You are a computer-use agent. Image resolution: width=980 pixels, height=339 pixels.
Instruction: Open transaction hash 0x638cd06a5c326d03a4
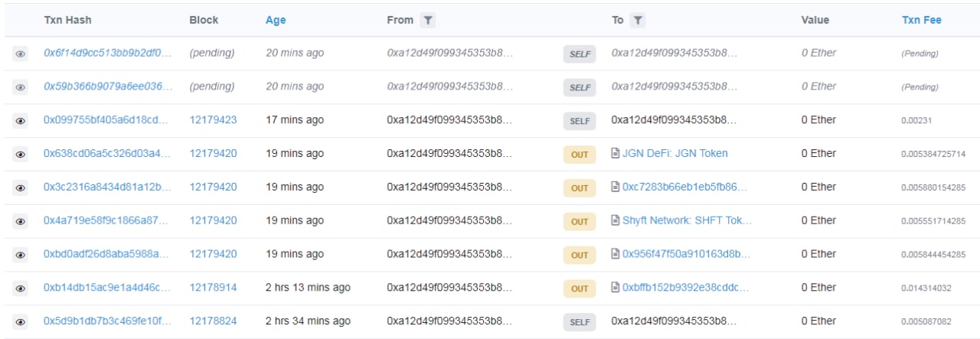pos(108,153)
